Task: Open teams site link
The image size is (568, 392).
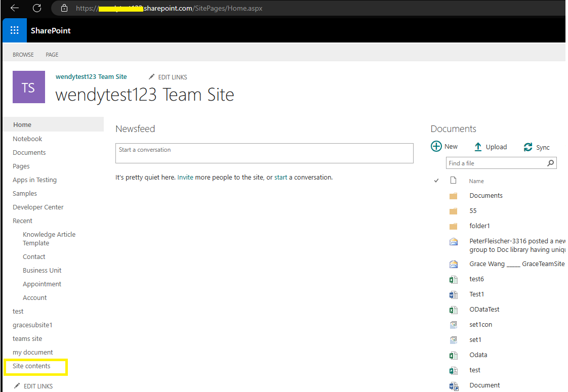Action: point(27,339)
